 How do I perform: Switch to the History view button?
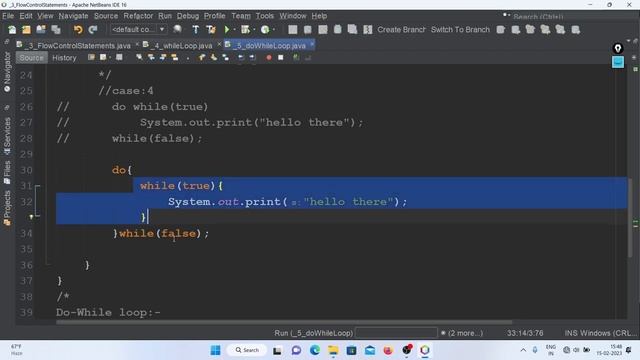click(x=64, y=58)
